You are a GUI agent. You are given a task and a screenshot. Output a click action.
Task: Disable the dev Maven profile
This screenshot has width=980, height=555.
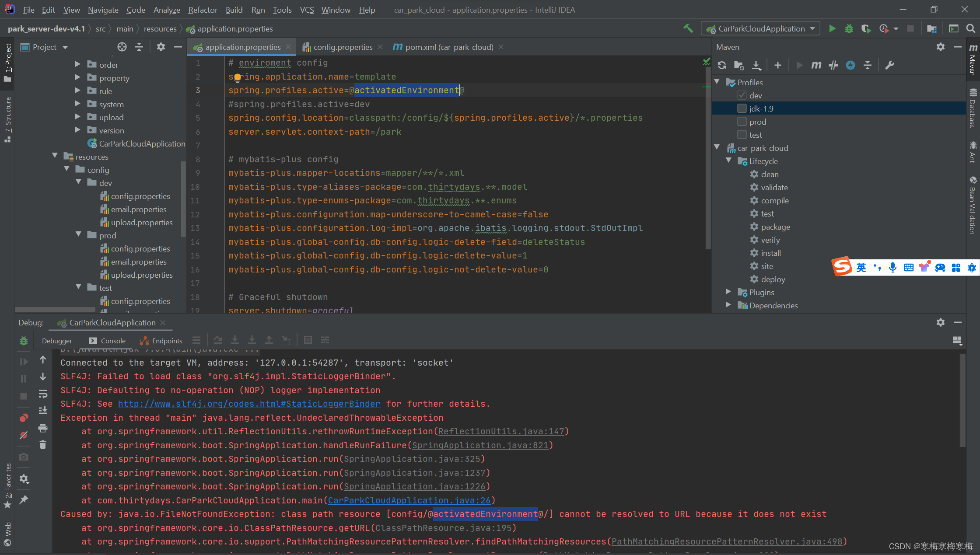click(x=742, y=95)
